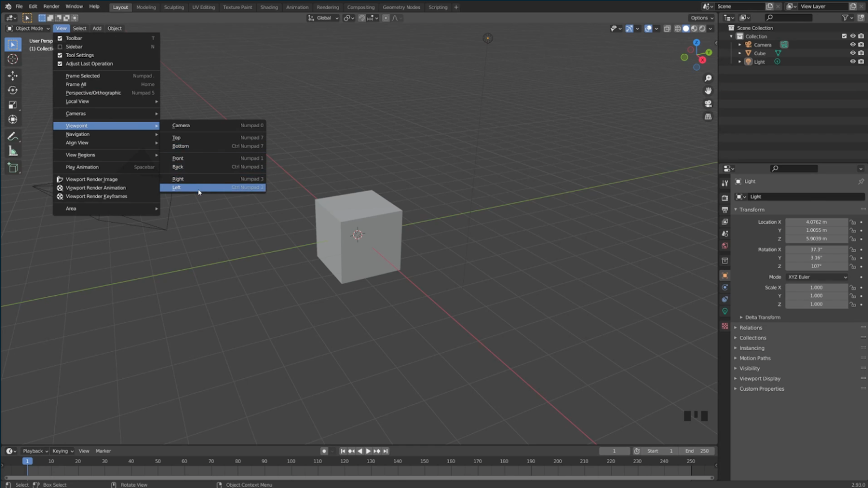The width and height of the screenshot is (868, 488).
Task: Click the Location X value slider
Action: pyautogui.click(x=815, y=222)
